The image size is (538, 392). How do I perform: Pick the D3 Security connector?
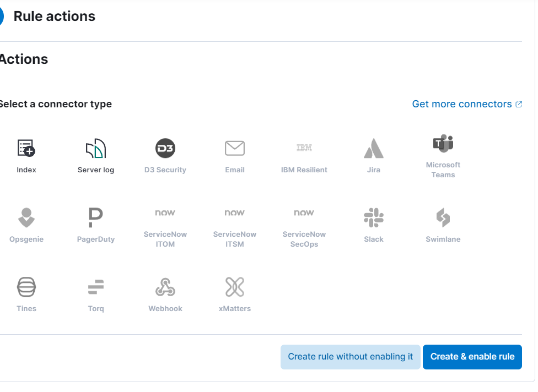click(x=165, y=156)
